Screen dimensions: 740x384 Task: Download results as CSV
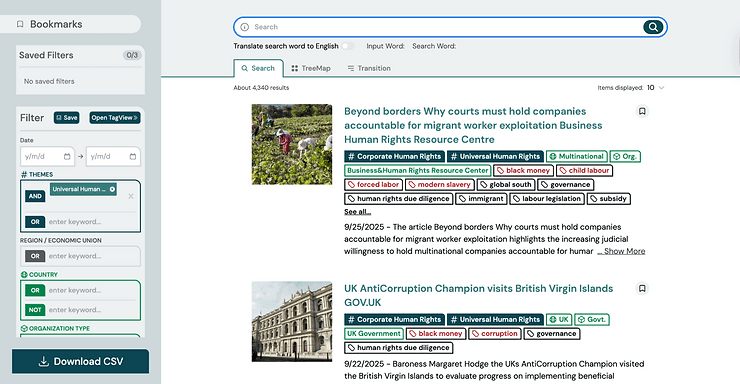pyautogui.click(x=81, y=361)
